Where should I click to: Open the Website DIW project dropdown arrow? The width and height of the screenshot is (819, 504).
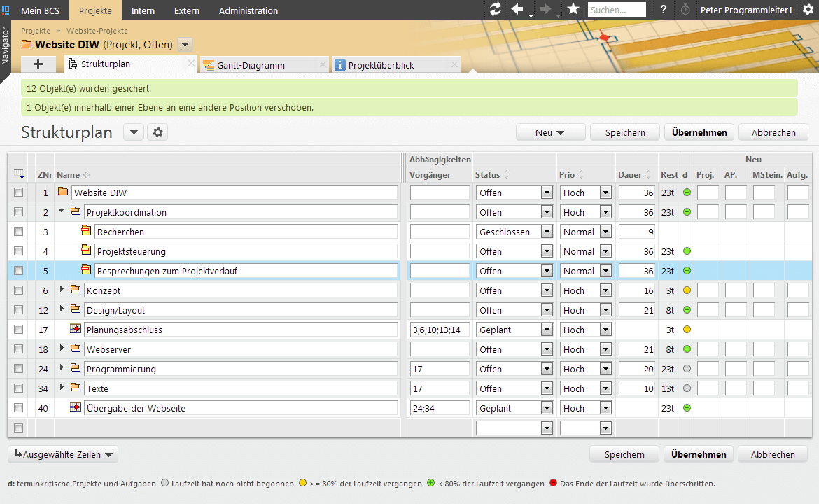(x=185, y=45)
